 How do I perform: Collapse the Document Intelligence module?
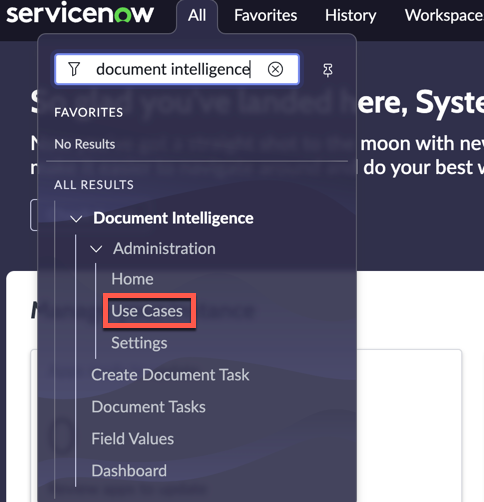[76, 219]
